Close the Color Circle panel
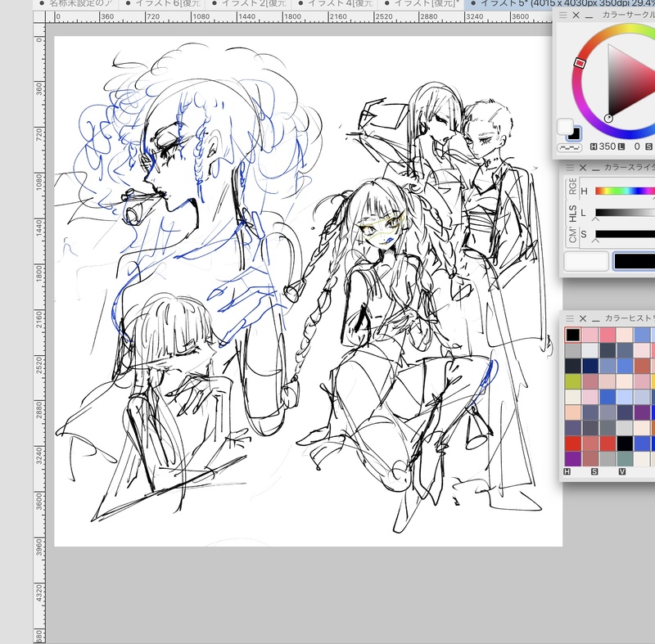Image resolution: width=655 pixels, height=644 pixels. tap(576, 15)
